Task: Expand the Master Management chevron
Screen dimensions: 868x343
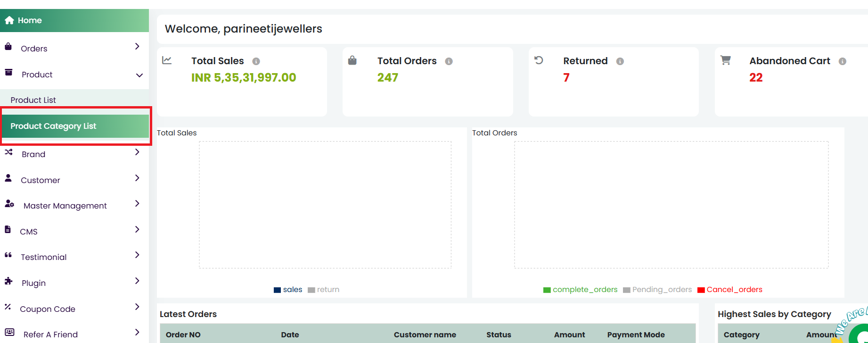Action: pyautogui.click(x=137, y=203)
